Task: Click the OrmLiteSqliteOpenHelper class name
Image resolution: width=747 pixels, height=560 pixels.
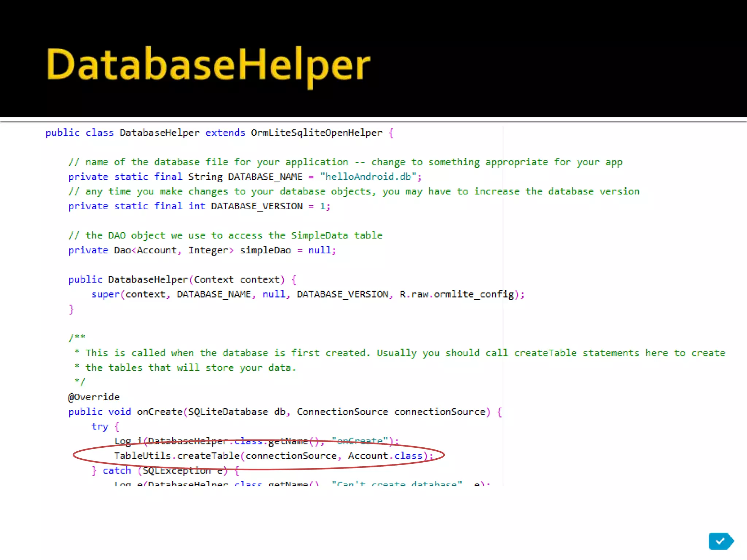Action: [x=316, y=133]
